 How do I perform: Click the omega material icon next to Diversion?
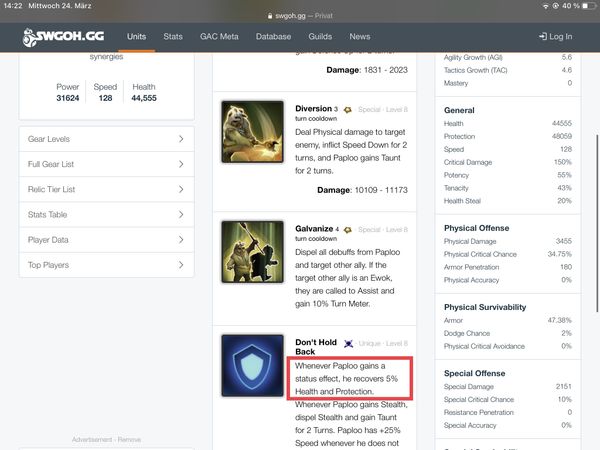(347, 110)
